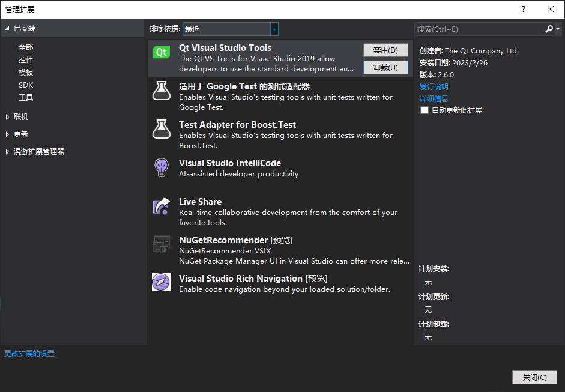Click the Rich Navigation compass icon
Image resolution: width=565 pixels, height=392 pixels.
click(162, 282)
